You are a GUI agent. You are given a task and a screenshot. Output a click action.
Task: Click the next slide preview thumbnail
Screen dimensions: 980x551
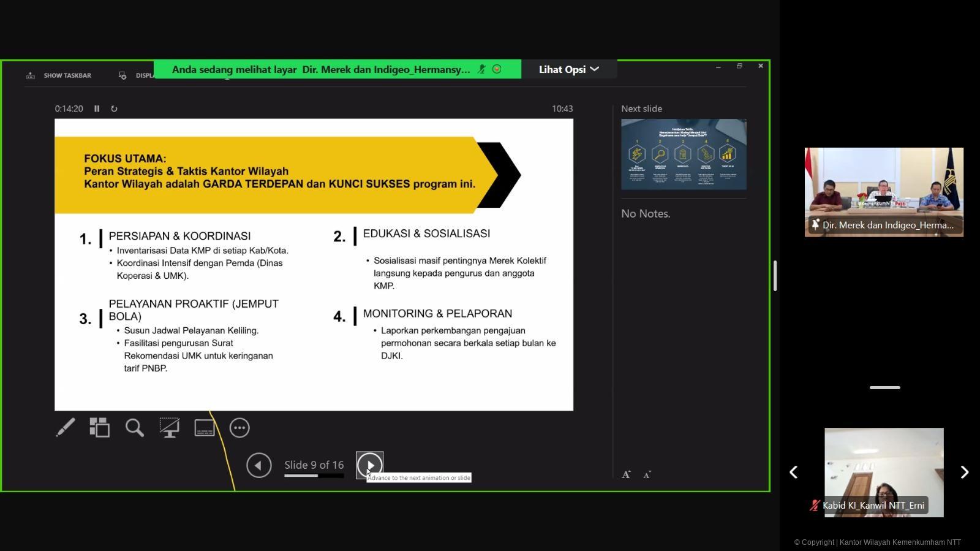tap(684, 154)
